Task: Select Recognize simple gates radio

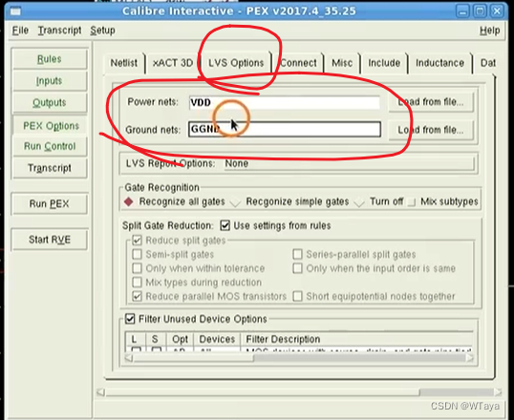Action: click(235, 202)
